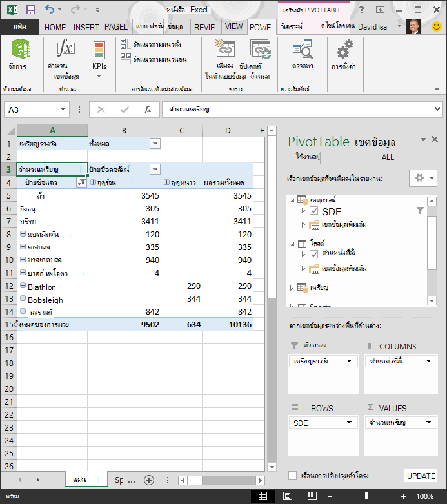Viewport: 447px width, 504px height.
Task: Click the zoom in plus button
Action: (x=404, y=496)
